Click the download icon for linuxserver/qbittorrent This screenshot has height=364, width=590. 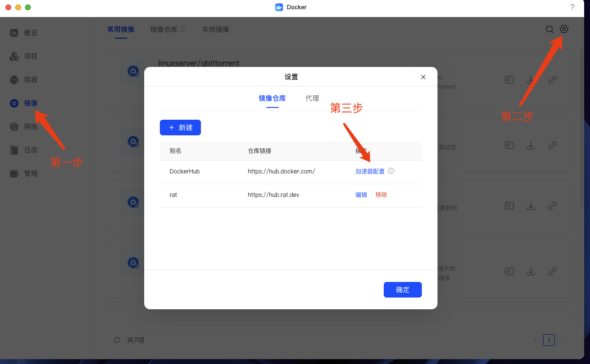[x=531, y=80]
